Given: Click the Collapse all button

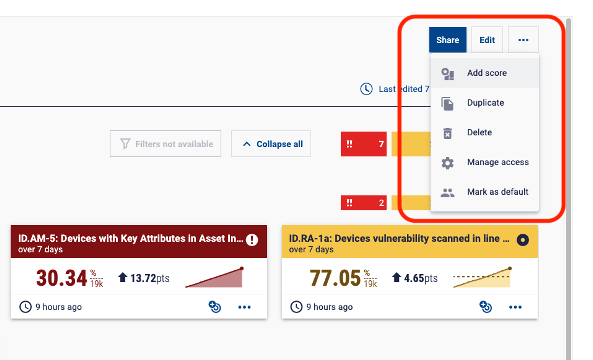Looking at the screenshot, I should coord(271,144).
